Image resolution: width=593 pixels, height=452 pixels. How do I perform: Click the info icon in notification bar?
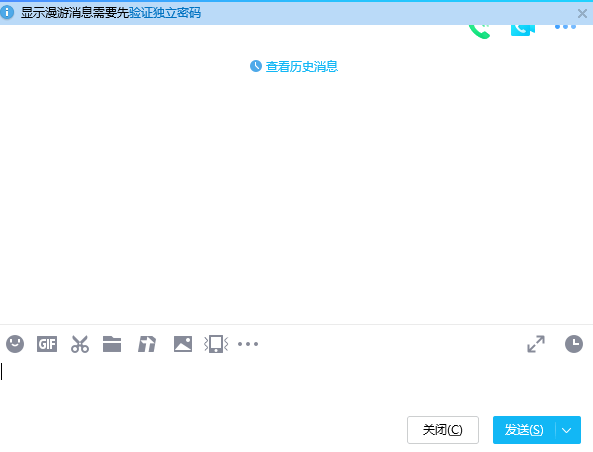click(7, 12)
